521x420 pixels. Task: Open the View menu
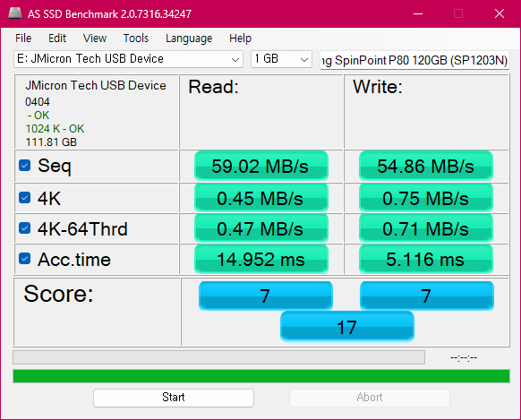point(95,39)
